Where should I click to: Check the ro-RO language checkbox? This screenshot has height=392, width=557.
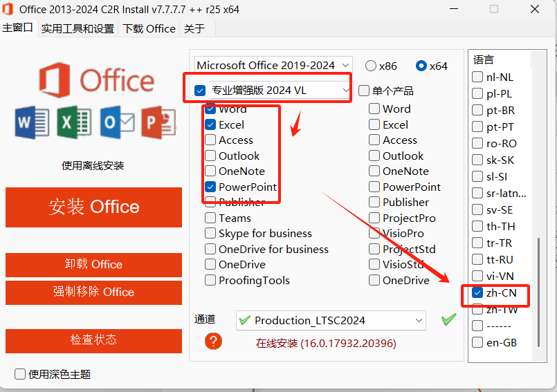point(477,143)
